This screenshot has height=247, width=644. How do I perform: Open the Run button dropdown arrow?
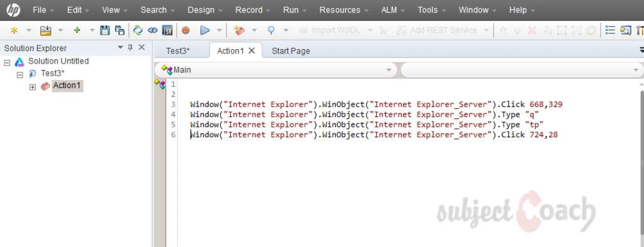[219, 30]
